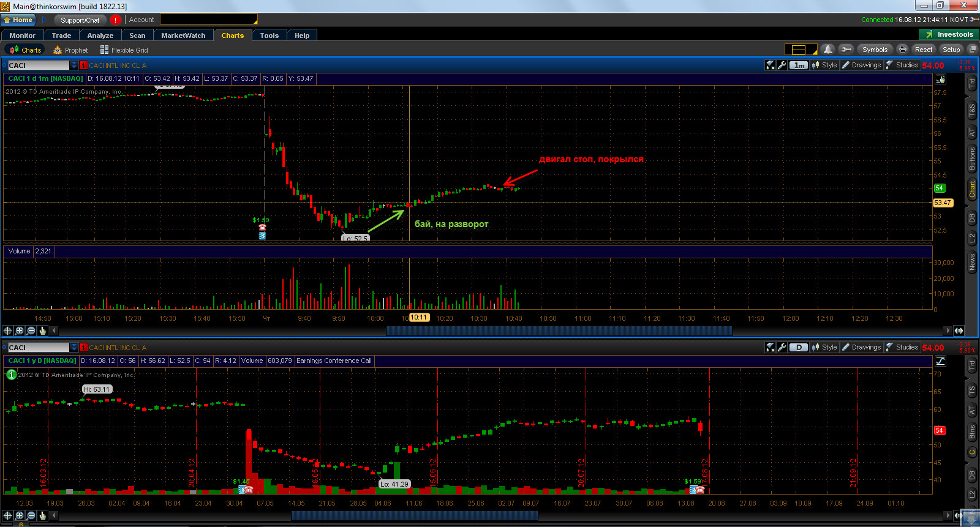The height and width of the screenshot is (527, 980).
Task: Open the upper chart Style menu
Action: [824, 65]
